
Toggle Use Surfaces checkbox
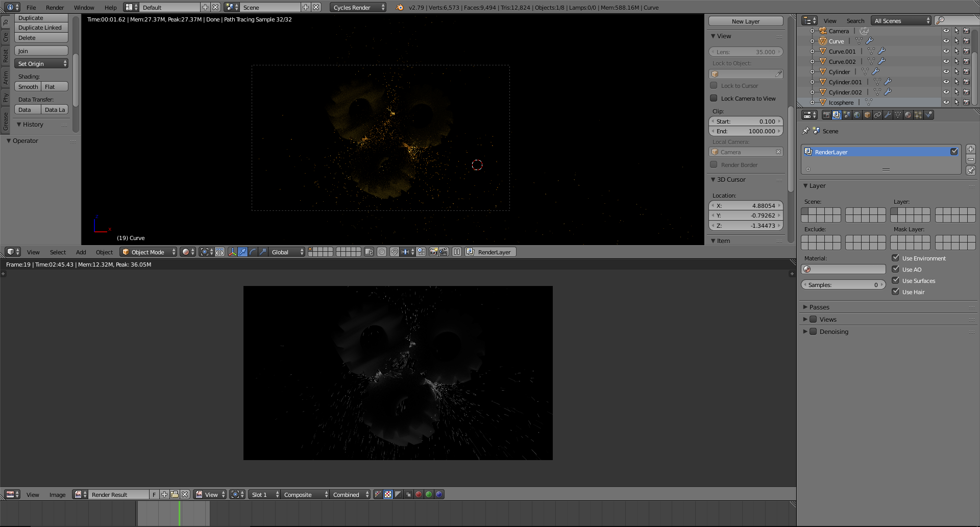895,280
